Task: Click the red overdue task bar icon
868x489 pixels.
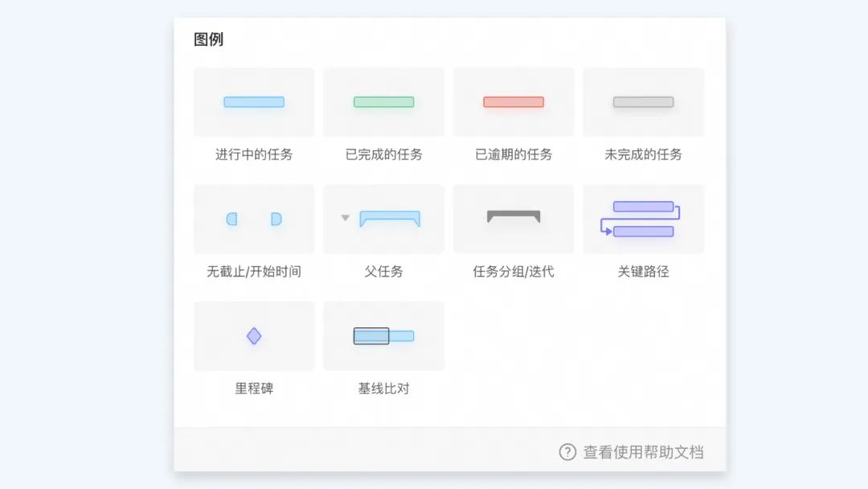Action: [514, 102]
